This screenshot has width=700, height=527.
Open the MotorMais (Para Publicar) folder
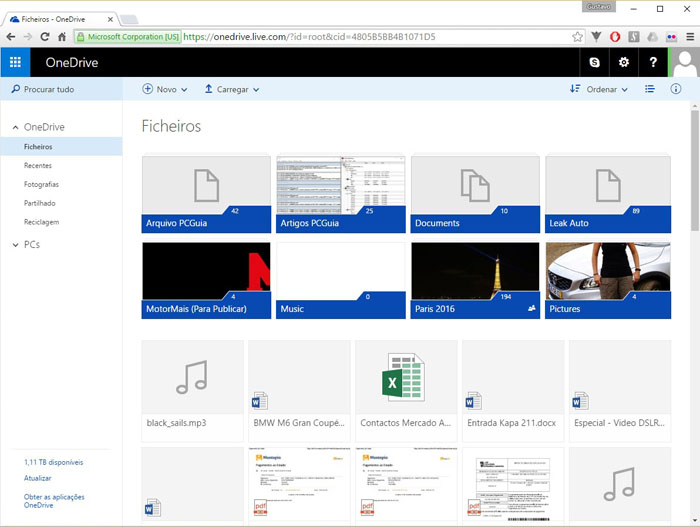pos(206,280)
